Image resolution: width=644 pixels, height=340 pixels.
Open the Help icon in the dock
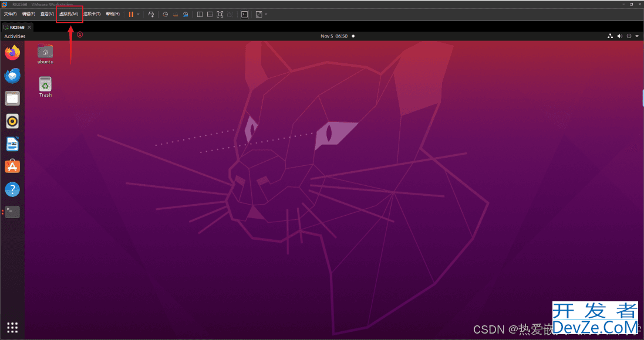pos(12,189)
